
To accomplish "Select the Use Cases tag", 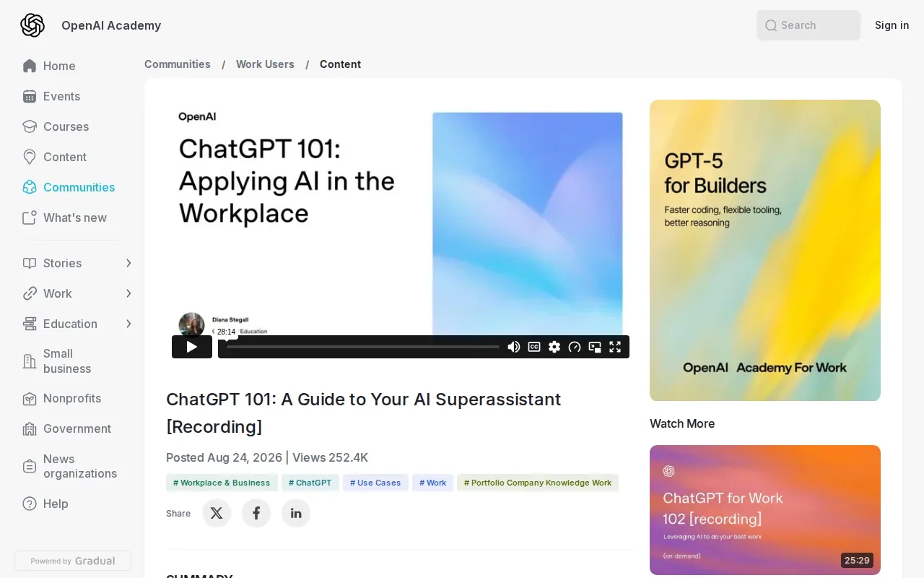I will click(375, 483).
